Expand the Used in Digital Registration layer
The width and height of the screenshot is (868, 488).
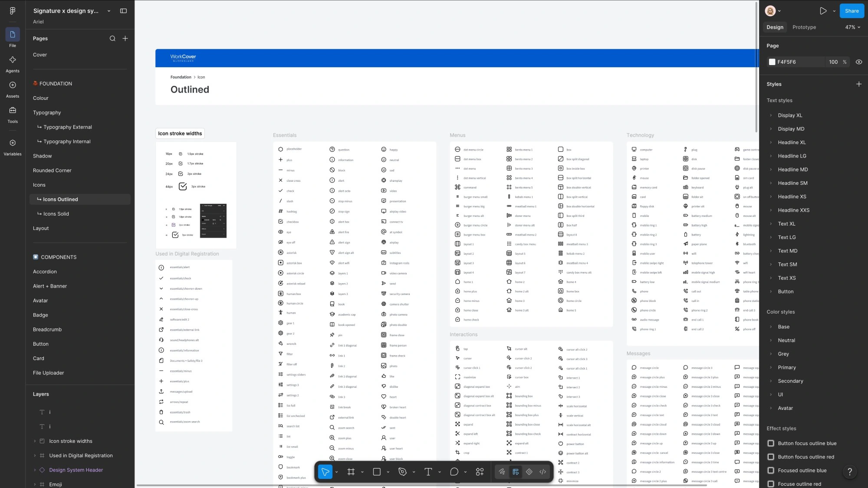(35, 455)
